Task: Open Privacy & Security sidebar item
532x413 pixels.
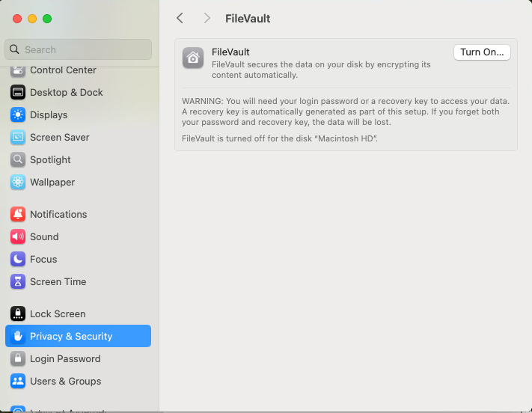Action: [78, 336]
